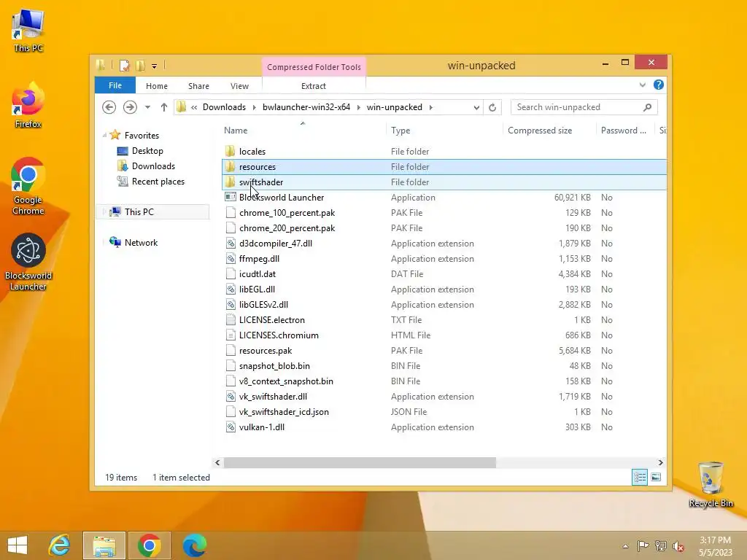Click Compressed Folder Tools contextual tab
Viewport: 747px width, 560px height.
tap(314, 67)
